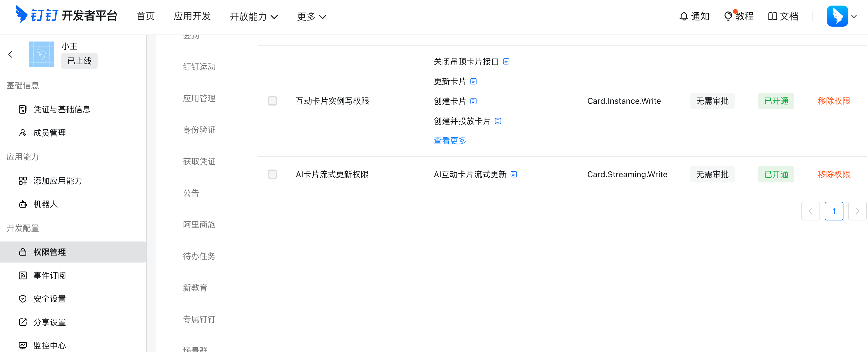
Task: Open the account avatar dropdown
Action: pos(838,16)
